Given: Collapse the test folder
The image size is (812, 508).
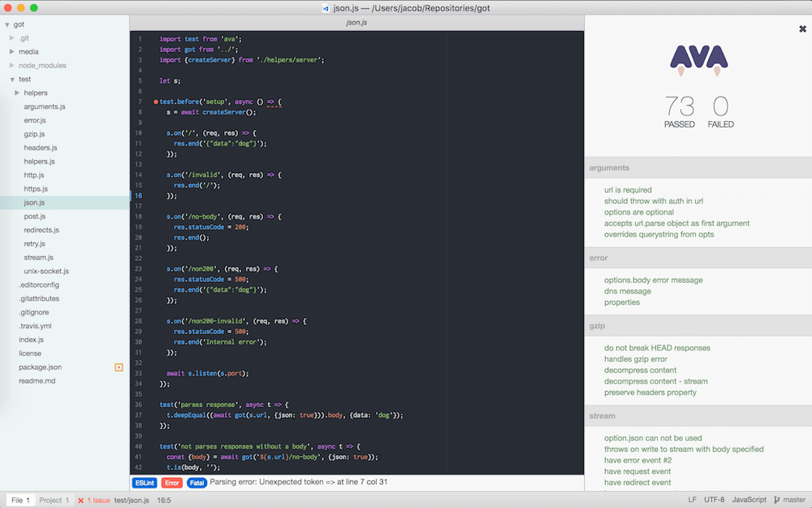Looking at the screenshot, I should click(12, 80).
